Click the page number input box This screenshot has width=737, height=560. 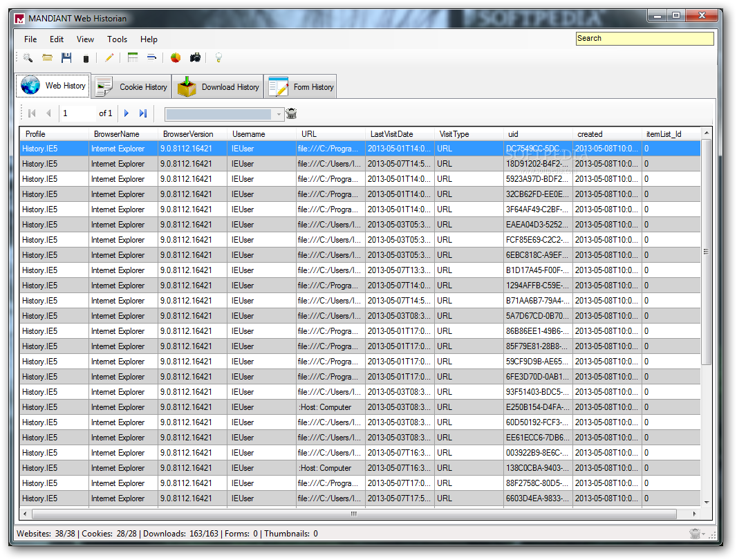click(77, 113)
